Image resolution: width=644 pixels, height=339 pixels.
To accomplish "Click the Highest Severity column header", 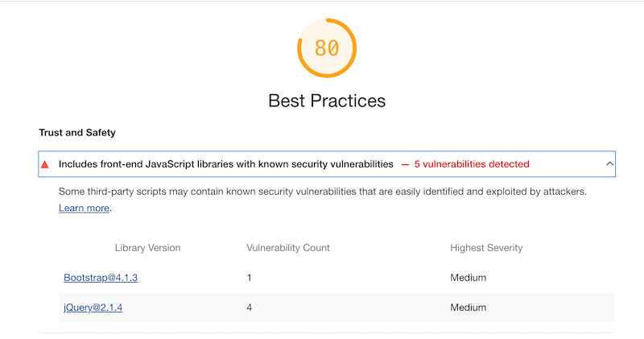I will 486,248.
